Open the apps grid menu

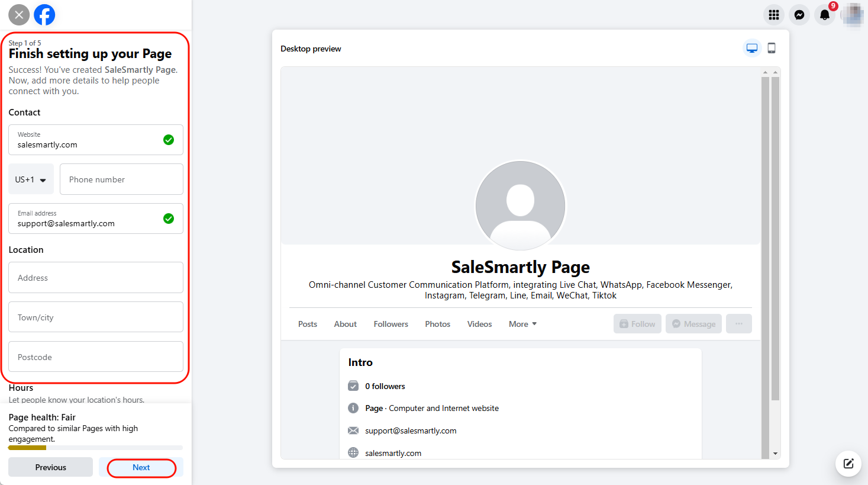[774, 15]
